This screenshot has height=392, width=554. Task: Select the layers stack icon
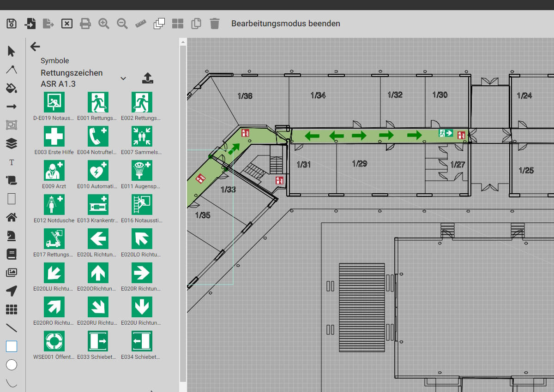click(x=12, y=143)
